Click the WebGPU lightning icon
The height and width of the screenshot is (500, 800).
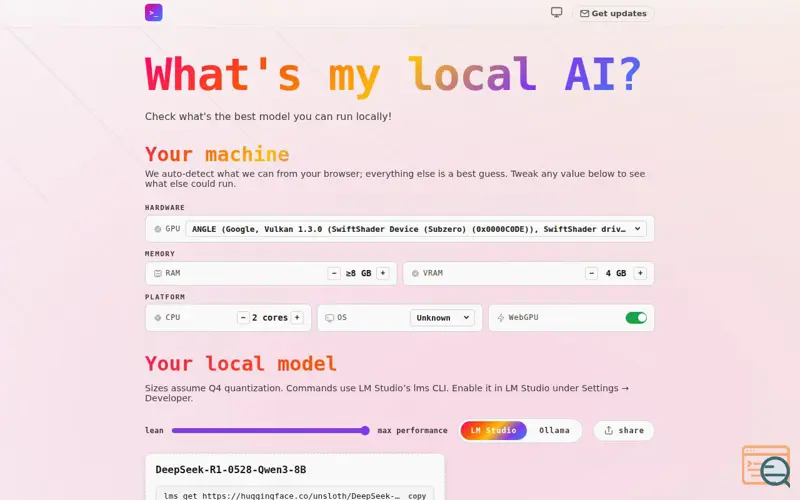pos(501,318)
